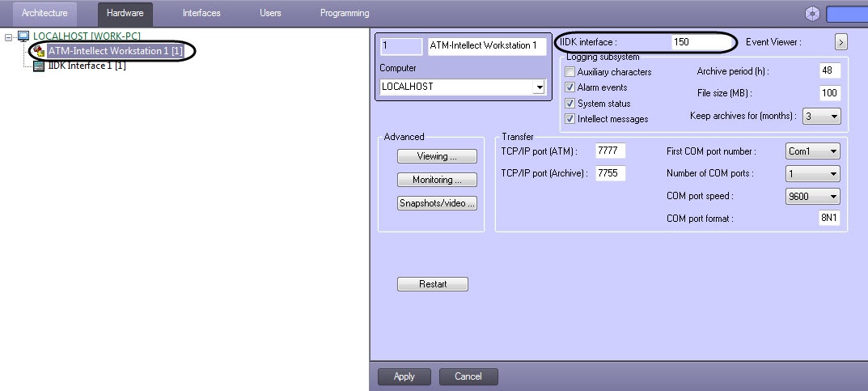Open the Programming tab
Viewport: 868px width, 391px height.
[x=345, y=13]
